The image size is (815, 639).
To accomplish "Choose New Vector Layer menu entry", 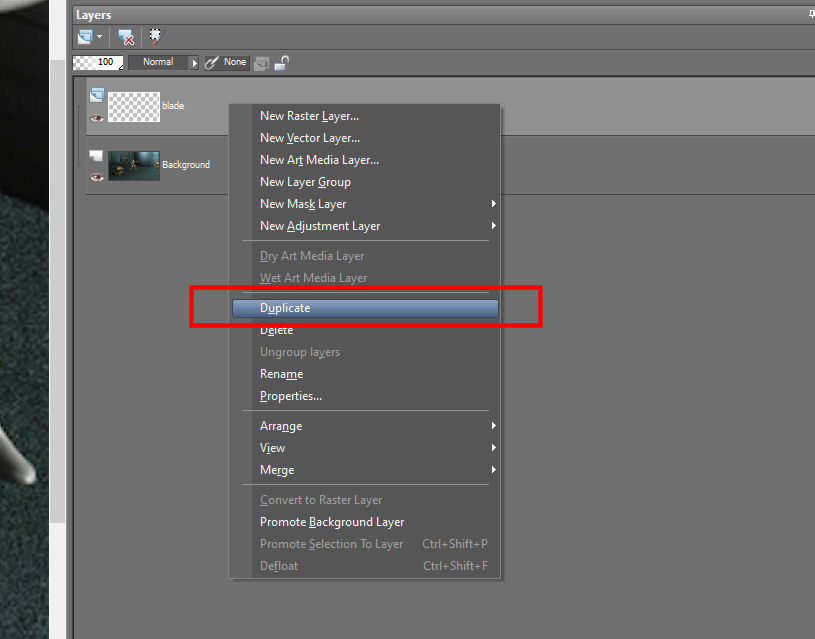I will [365, 138].
